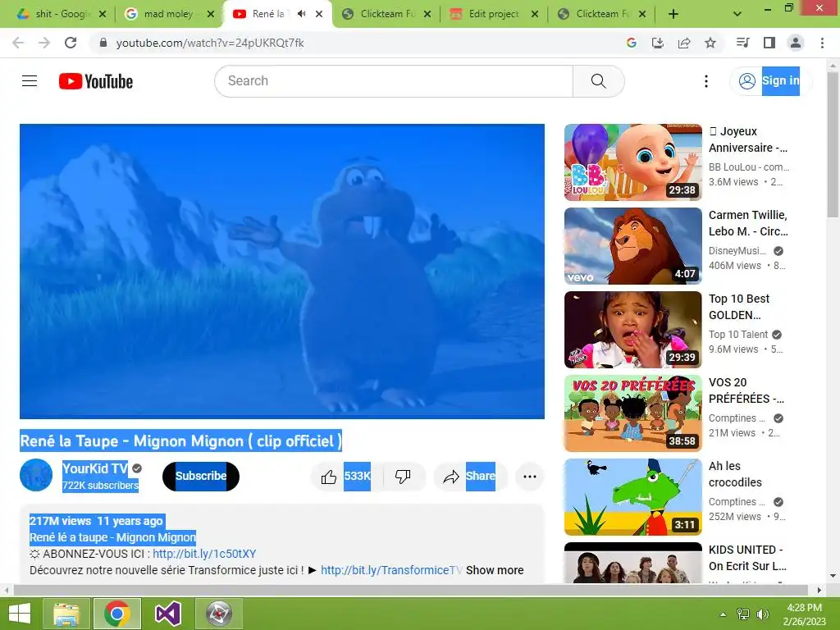This screenshot has width=840, height=630.
Task: Switch to the 'shit - Google' tab
Action: pos(61,14)
